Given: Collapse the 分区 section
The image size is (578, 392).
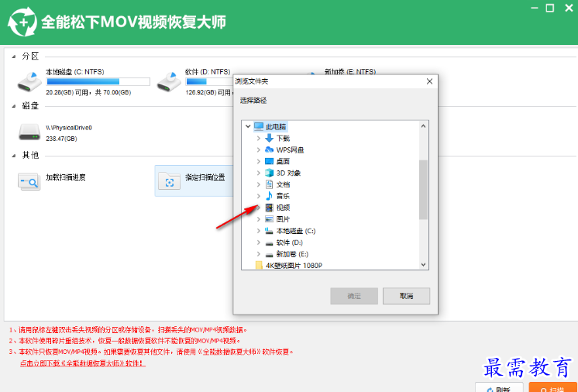Looking at the screenshot, I should (14, 57).
